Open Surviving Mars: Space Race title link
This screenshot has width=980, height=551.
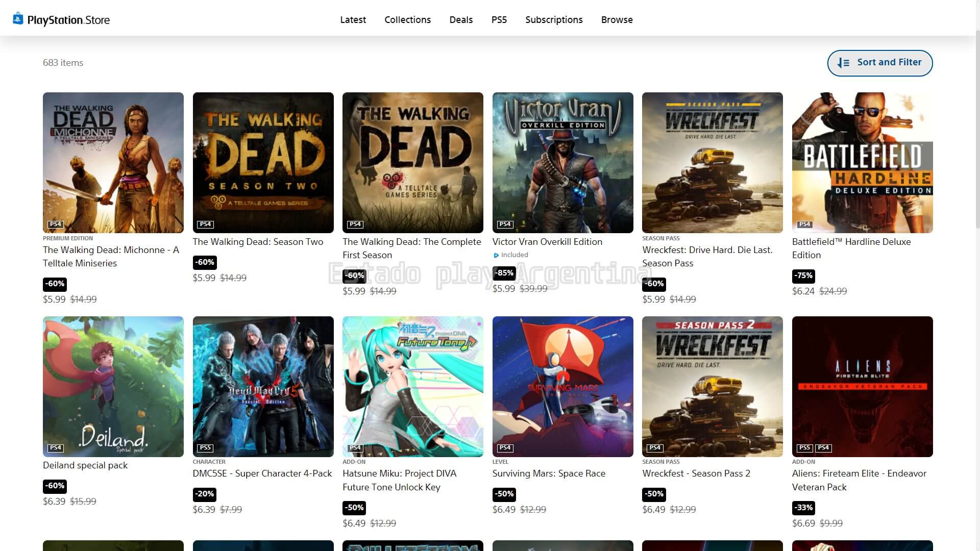coord(549,473)
